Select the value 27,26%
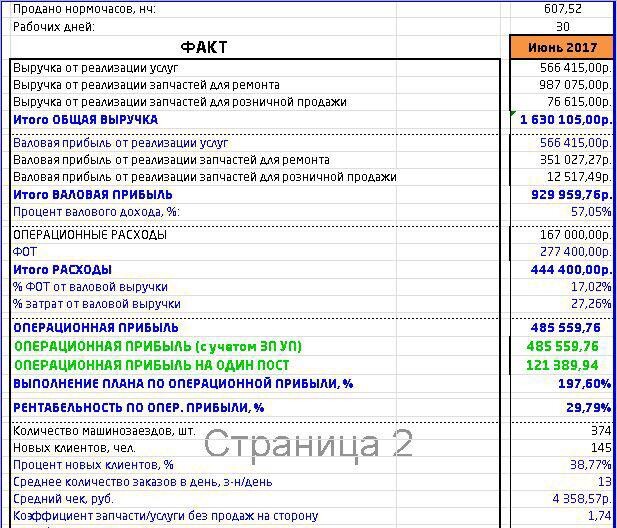 click(591, 304)
